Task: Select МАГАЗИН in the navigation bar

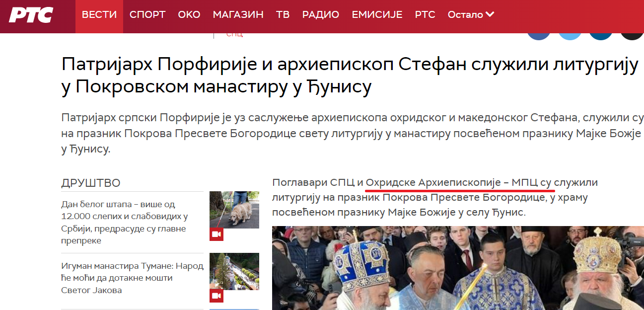Action: point(238,14)
